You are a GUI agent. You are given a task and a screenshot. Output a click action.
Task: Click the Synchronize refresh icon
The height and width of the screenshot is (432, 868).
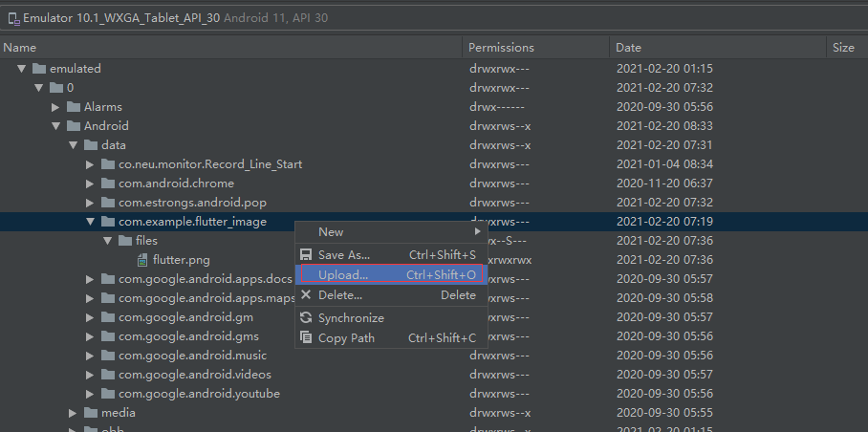[x=306, y=317]
